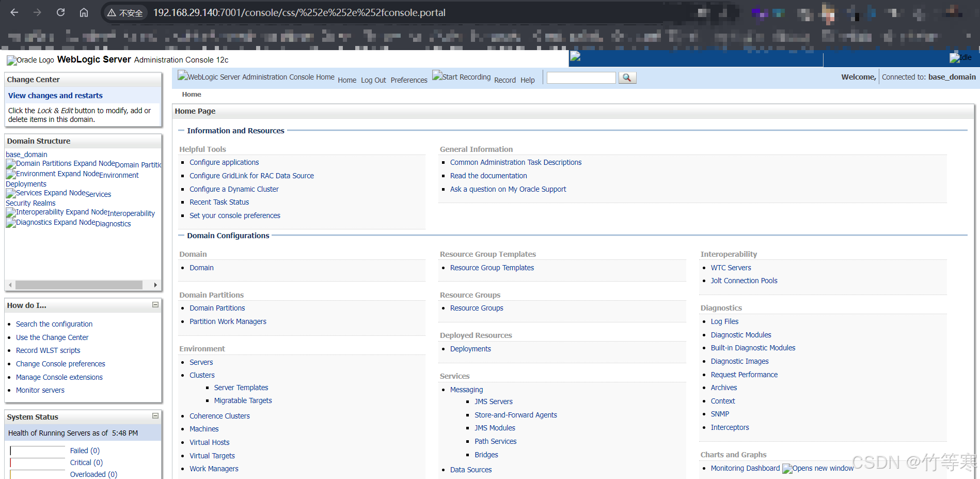This screenshot has width=980, height=479.
Task: Click the magnifier search button
Action: coord(627,78)
